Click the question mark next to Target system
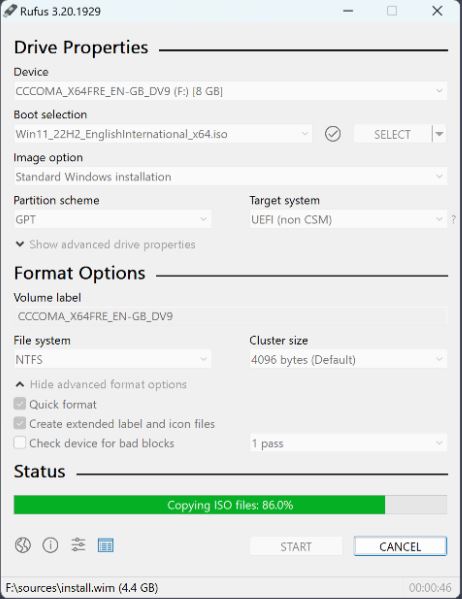Screen dimensions: 462x599 453,220
